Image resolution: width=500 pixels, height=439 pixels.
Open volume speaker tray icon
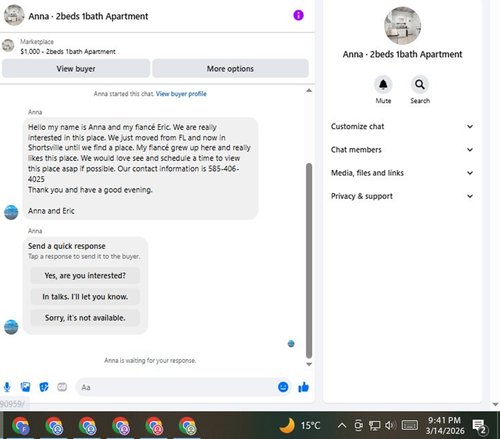click(390, 425)
